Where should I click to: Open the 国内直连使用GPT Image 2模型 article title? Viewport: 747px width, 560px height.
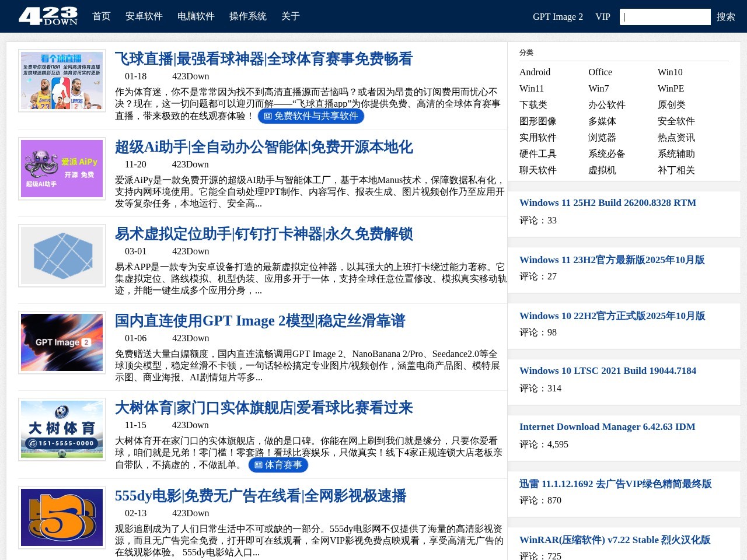coord(260,321)
